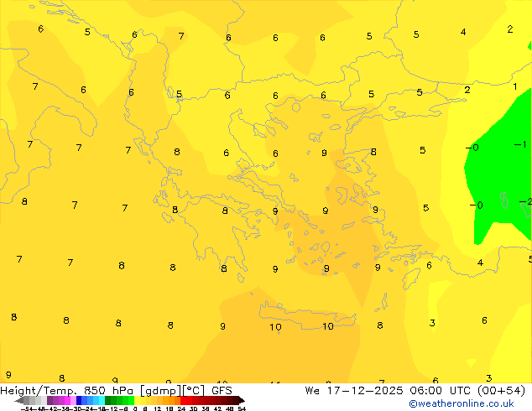Pick the lightest cyan legend swatch
The height and width of the screenshot is (411, 532).
click(102, 400)
